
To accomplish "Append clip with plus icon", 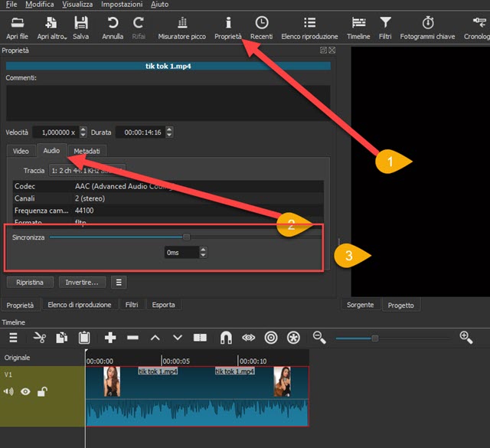I will [110, 338].
